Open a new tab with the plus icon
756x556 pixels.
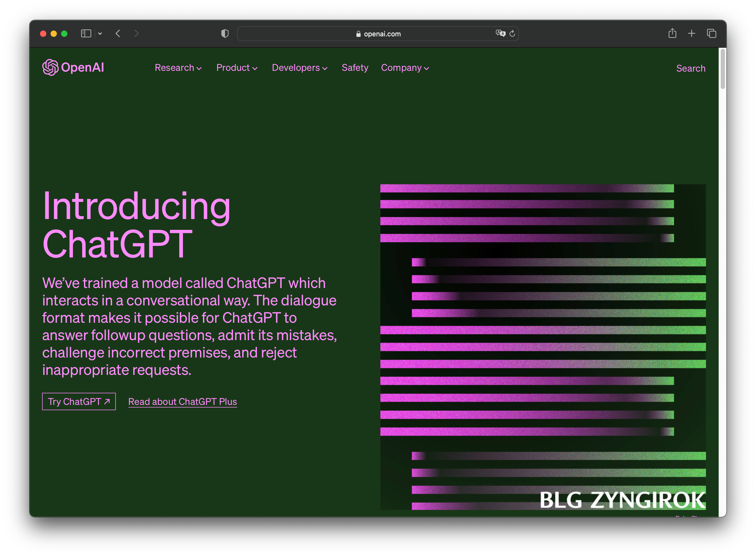click(692, 34)
